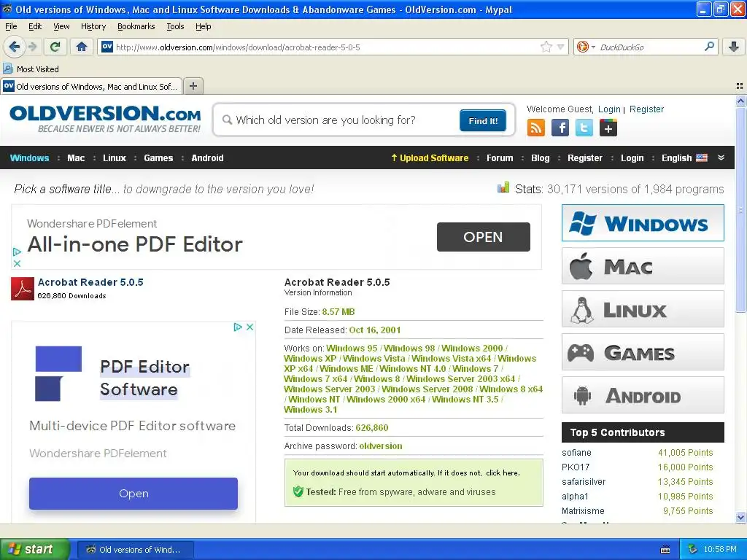The image size is (747, 560).
Task: Open the Facebook icon in header
Action: point(560,128)
